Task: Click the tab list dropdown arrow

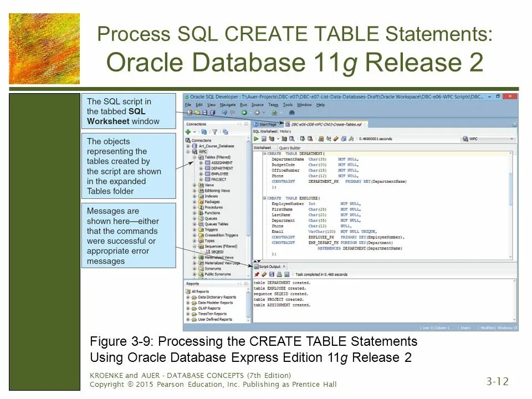Action: [x=515, y=125]
